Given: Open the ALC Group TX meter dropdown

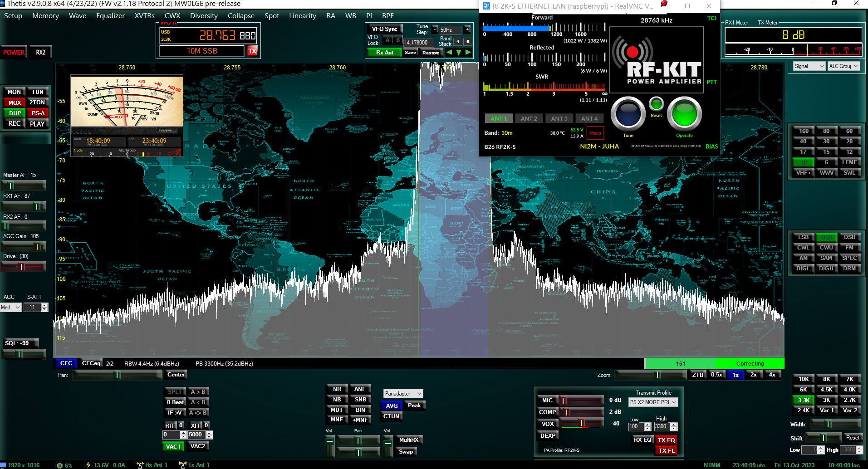Looking at the screenshot, I should click(843, 66).
